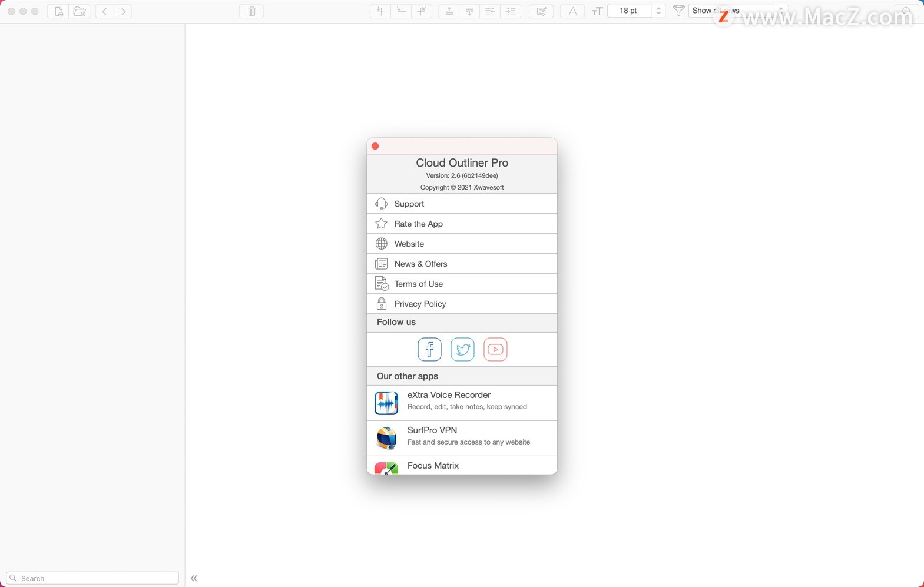Outdent the selected row
Image resolution: width=924 pixels, height=587 pixels.
(x=490, y=11)
